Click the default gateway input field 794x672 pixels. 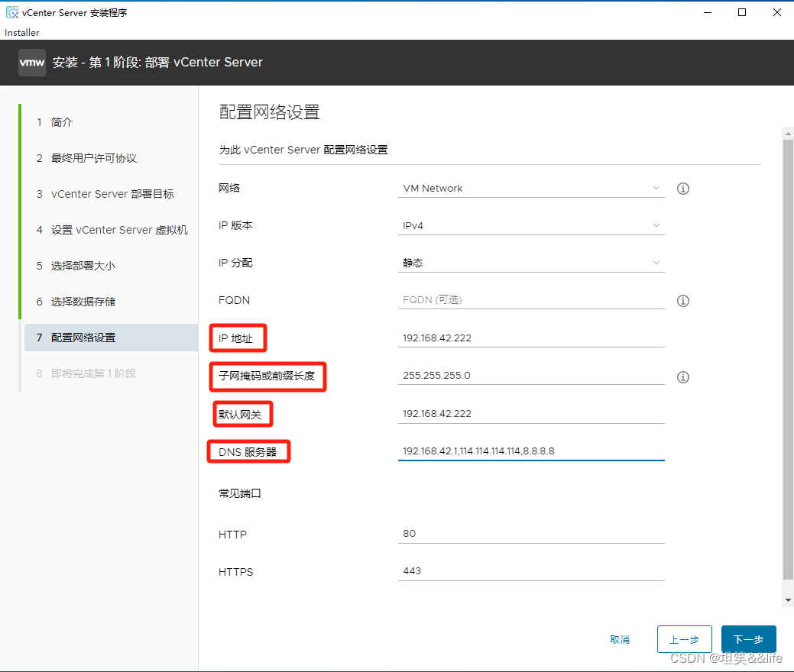(x=530, y=414)
